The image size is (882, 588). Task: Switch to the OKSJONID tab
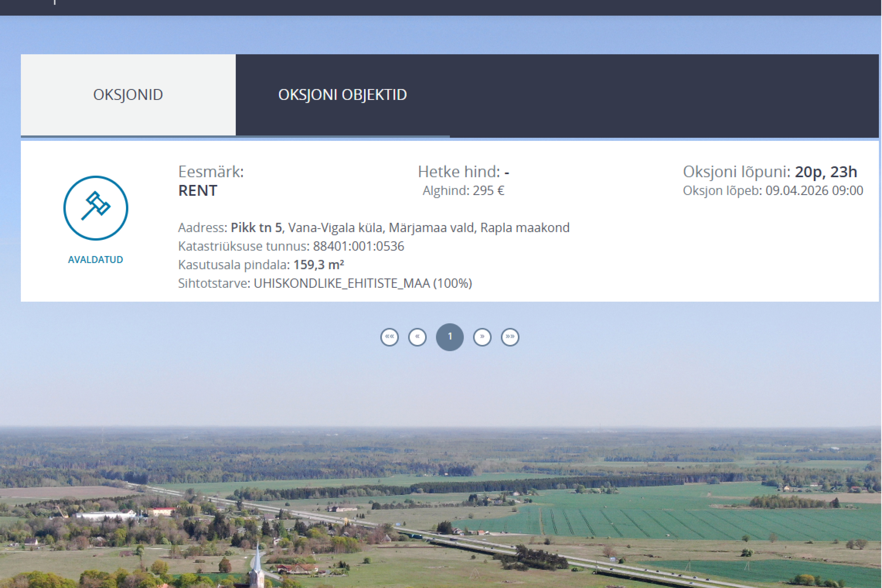[128, 95]
